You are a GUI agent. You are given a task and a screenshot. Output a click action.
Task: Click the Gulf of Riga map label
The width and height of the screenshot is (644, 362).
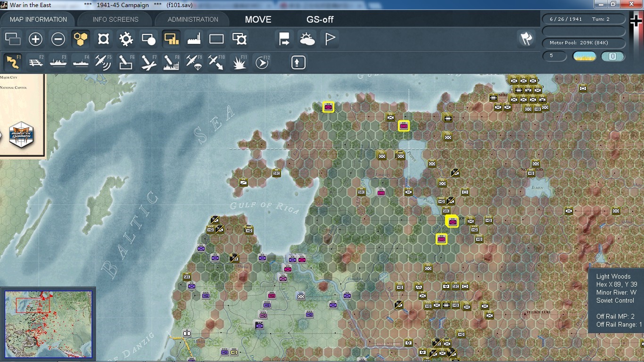tap(264, 207)
